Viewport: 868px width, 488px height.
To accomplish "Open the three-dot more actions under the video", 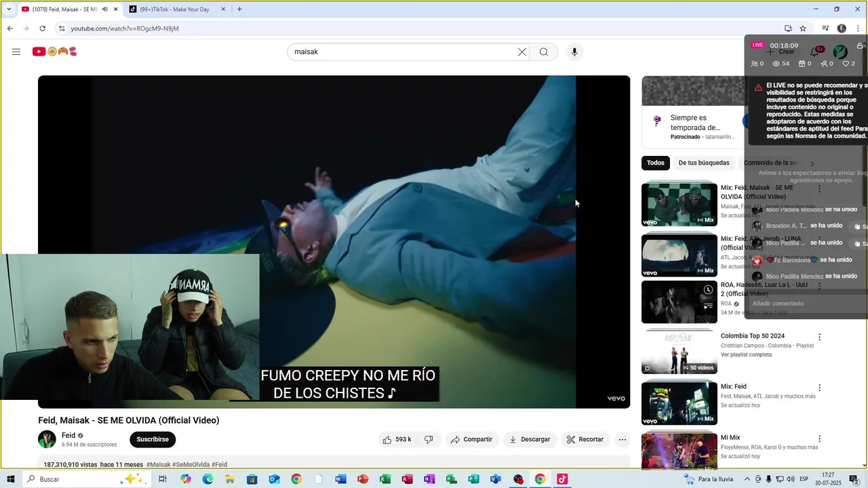I will point(622,439).
